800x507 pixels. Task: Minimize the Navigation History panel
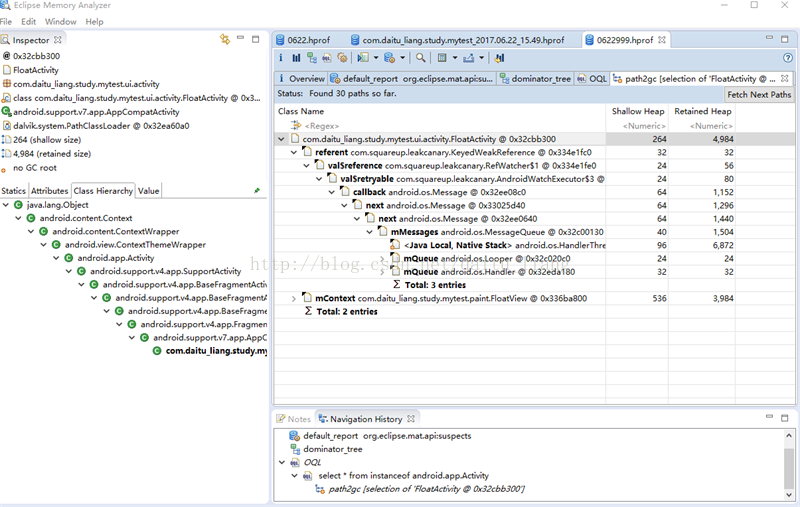coord(769,417)
